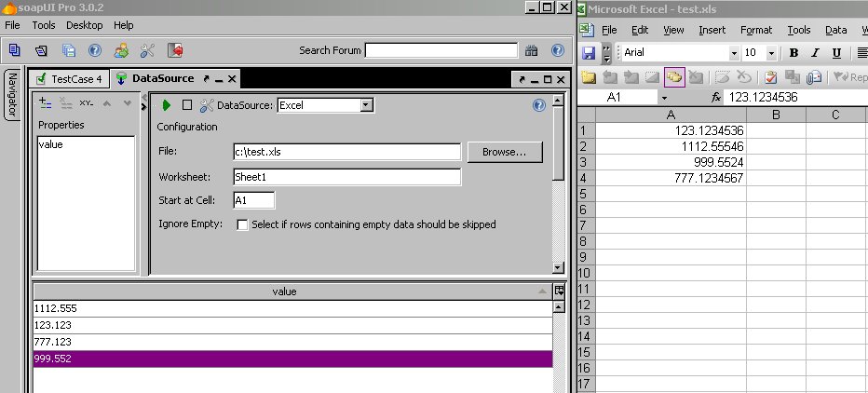Toggle Italic formatting in Excel
This screenshot has width=868, height=393.
815,52
